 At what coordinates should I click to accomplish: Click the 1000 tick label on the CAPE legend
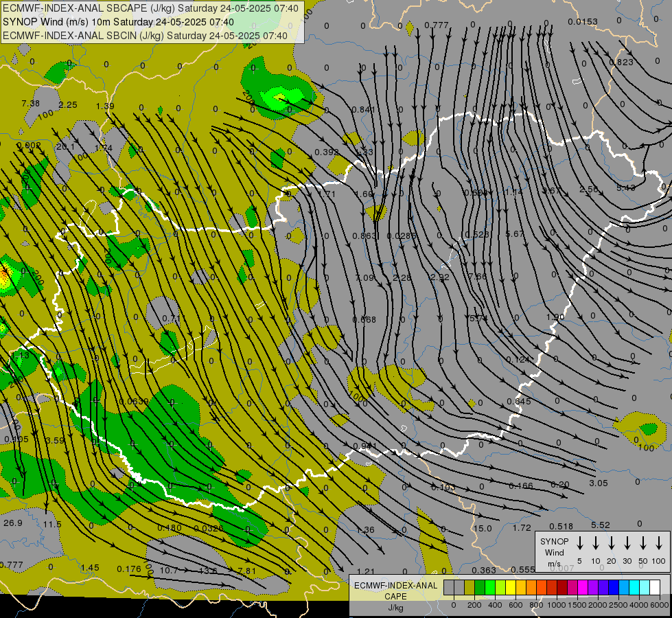(557, 605)
